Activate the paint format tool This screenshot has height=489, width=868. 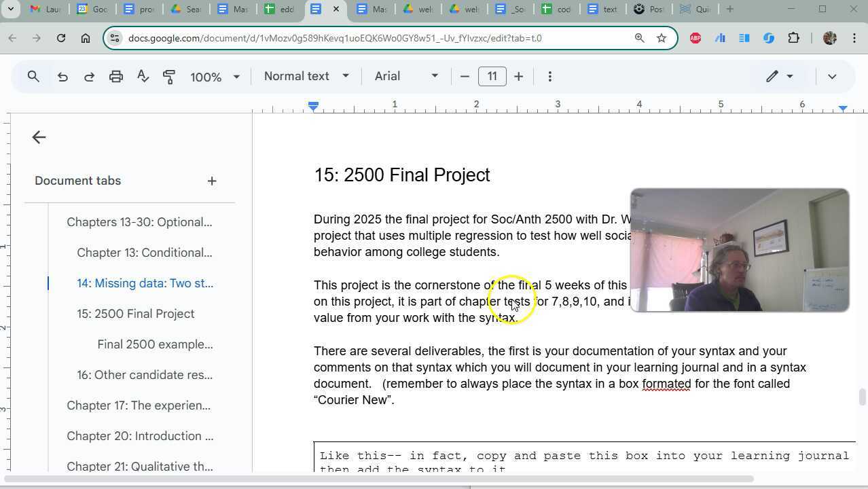pos(169,77)
